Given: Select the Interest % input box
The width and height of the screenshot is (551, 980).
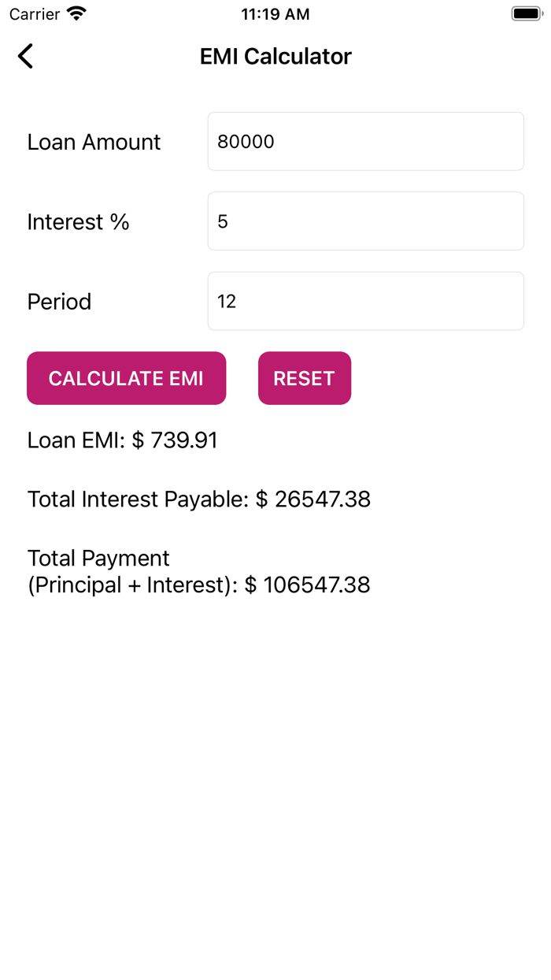Looking at the screenshot, I should (x=365, y=221).
